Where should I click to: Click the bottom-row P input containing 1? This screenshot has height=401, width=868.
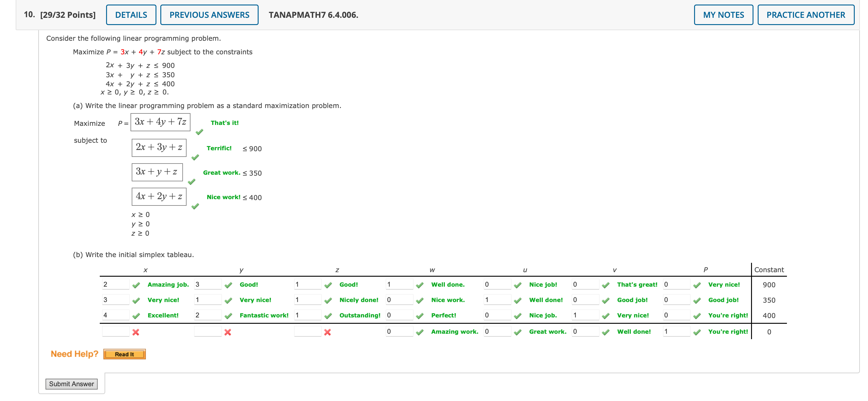click(x=676, y=331)
